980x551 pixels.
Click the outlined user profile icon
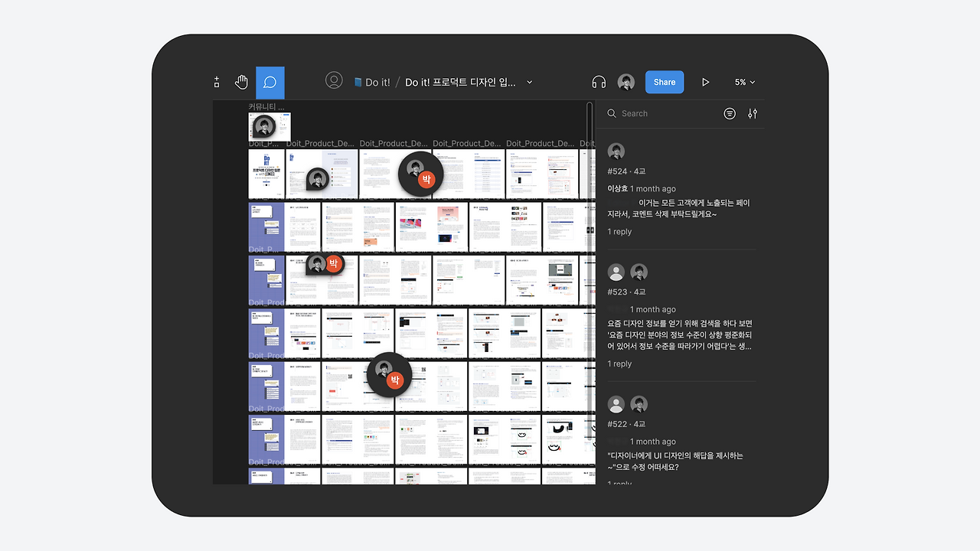point(334,80)
